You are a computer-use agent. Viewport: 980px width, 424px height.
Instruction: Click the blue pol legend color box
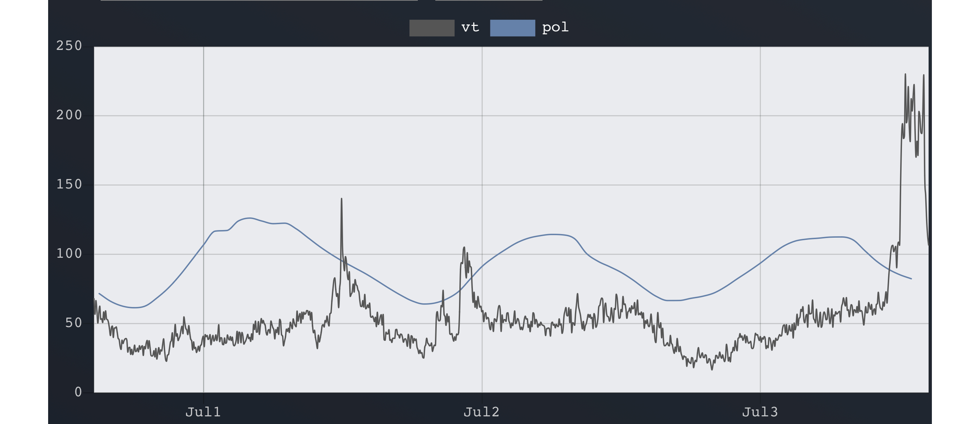click(512, 28)
